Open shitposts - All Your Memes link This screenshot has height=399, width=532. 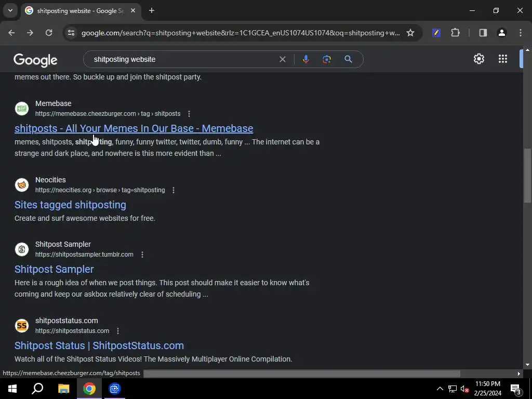(x=134, y=128)
